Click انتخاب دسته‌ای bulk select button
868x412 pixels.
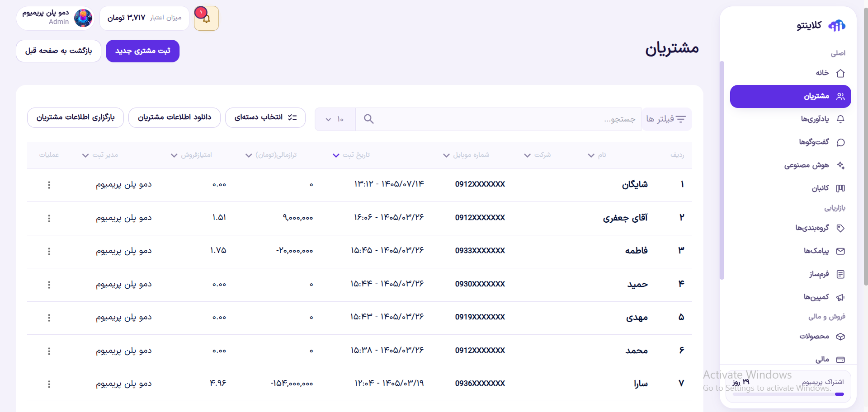(265, 117)
